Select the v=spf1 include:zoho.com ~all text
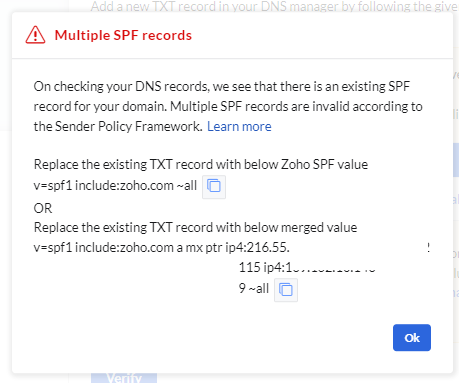This screenshot has width=459, height=383. [115, 185]
